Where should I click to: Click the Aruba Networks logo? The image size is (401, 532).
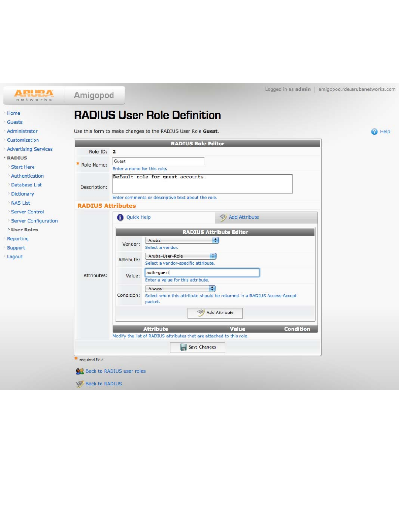(x=34, y=95)
